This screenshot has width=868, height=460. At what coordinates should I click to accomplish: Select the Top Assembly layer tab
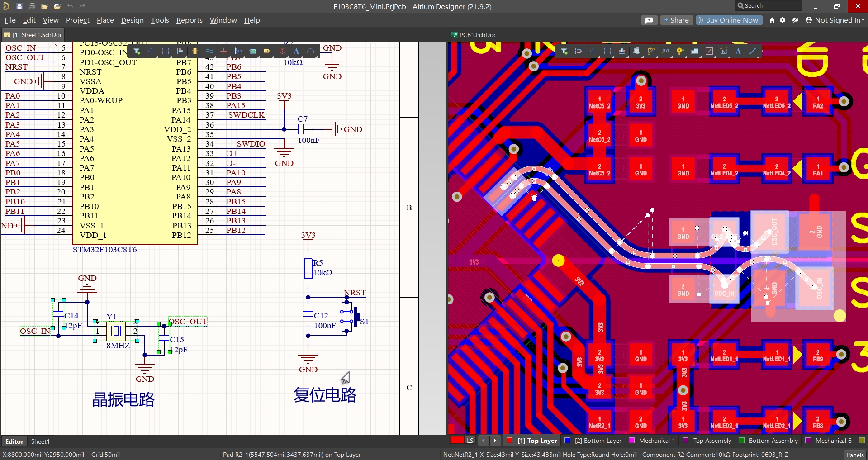click(707, 441)
